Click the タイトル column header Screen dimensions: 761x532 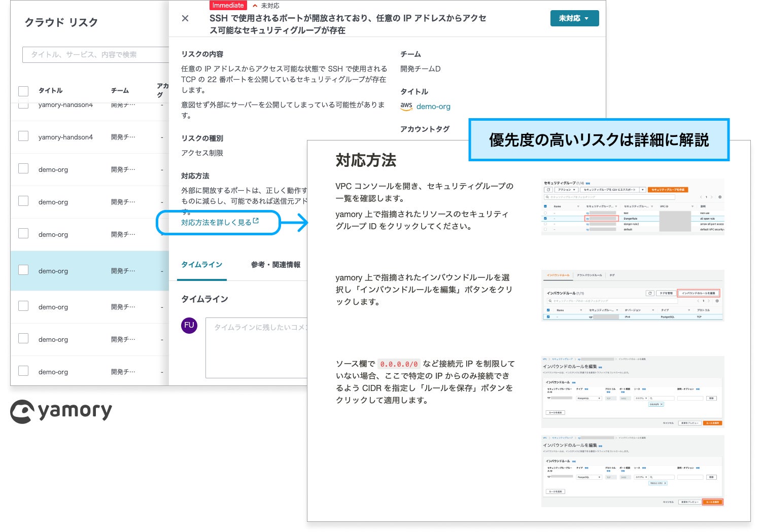pyautogui.click(x=51, y=90)
